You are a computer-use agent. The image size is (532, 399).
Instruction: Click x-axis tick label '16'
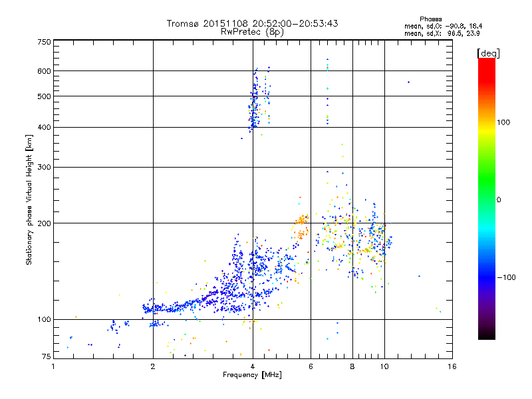pyautogui.click(x=452, y=366)
